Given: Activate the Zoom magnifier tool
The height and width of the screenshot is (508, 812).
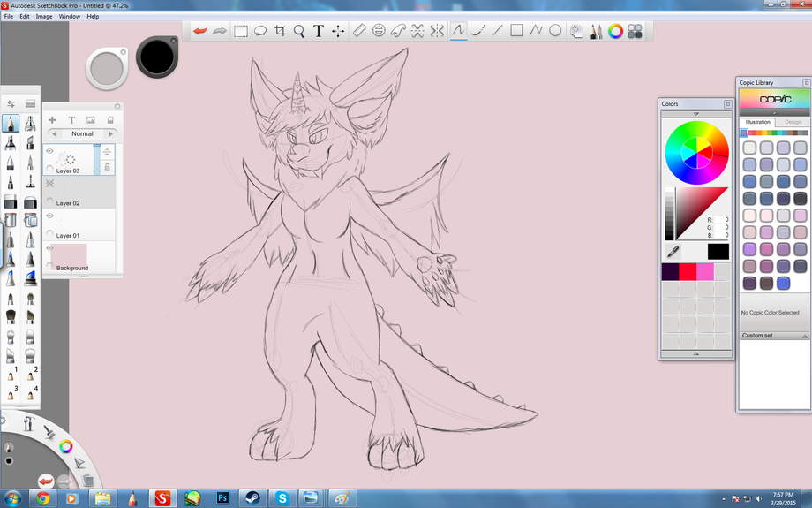Looking at the screenshot, I should tap(299, 31).
